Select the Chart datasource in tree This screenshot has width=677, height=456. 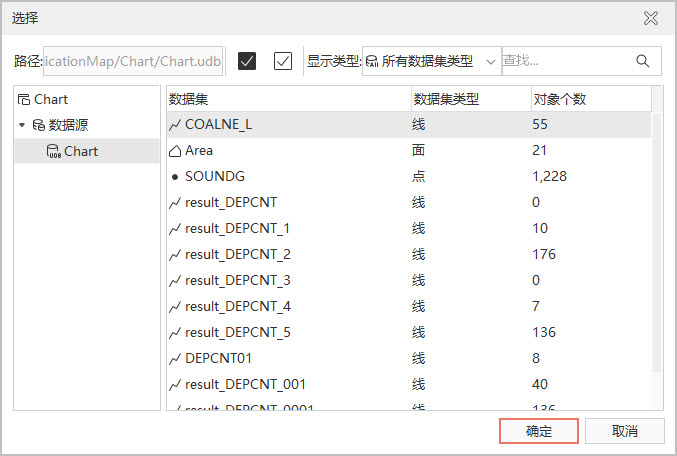pyautogui.click(x=81, y=152)
